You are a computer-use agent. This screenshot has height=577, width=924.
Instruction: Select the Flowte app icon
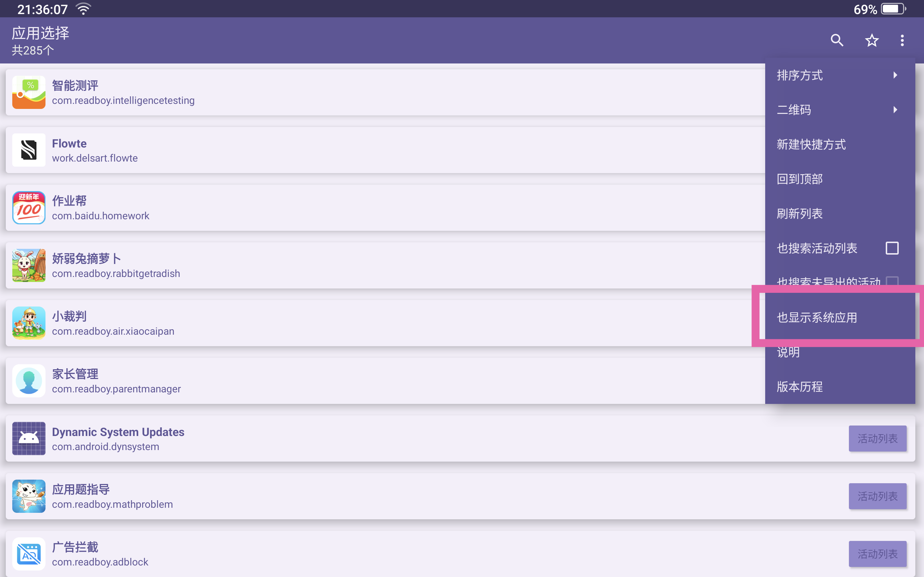pyautogui.click(x=29, y=150)
